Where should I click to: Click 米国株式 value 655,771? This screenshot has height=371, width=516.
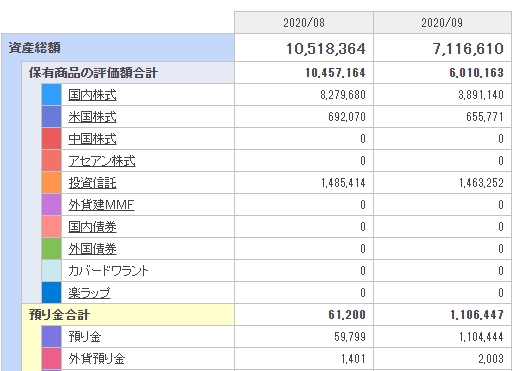click(x=485, y=117)
